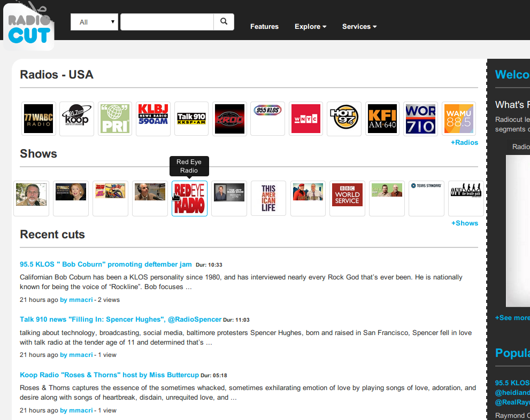Open the 77 WABC radio station logo
This screenshot has width=530, height=420.
pyautogui.click(x=39, y=119)
